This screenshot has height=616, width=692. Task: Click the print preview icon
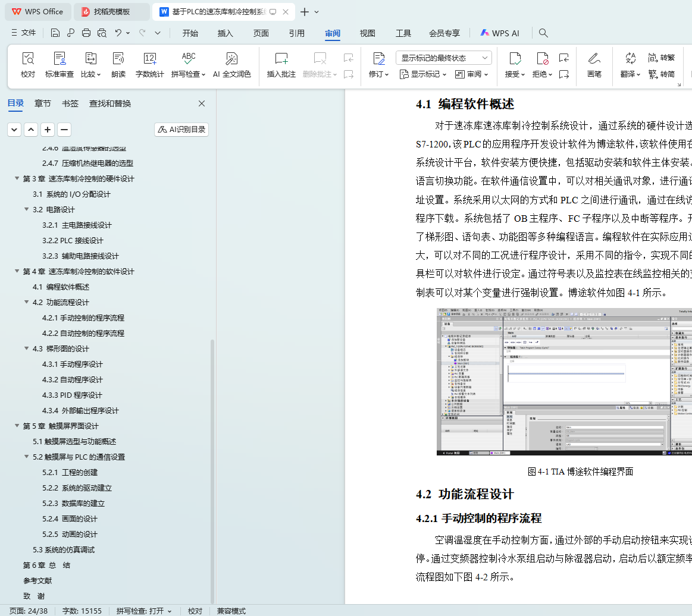click(102, 33)
